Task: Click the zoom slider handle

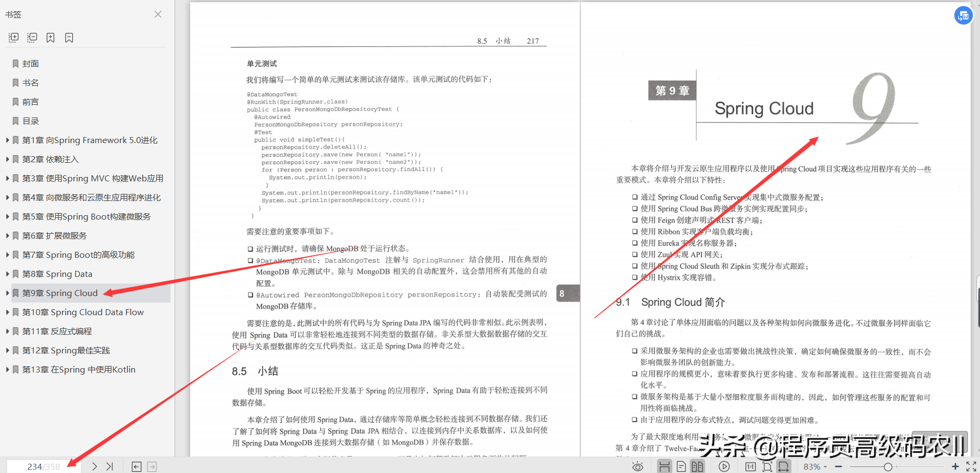Action: coord(888,466)
